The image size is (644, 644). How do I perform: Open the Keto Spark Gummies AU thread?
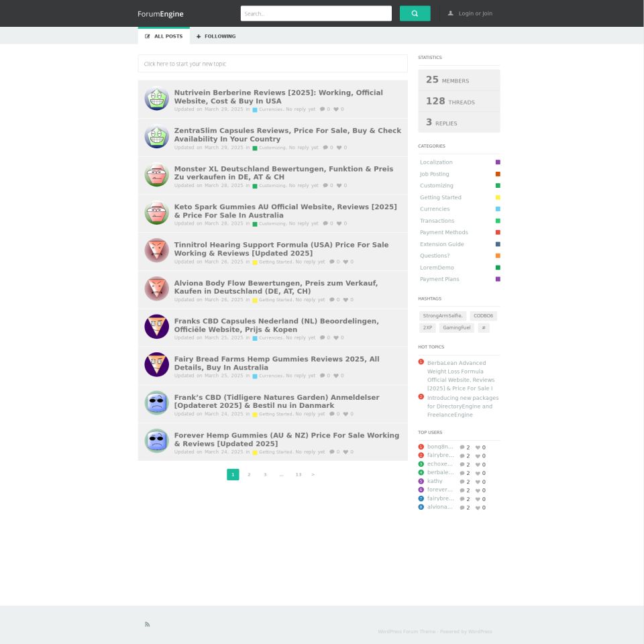tap(285, 211)
